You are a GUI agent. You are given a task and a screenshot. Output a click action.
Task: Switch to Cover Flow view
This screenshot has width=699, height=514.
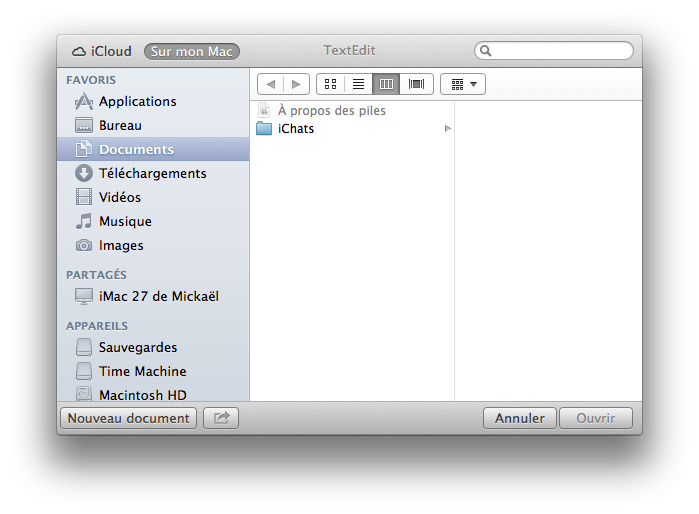416,84
